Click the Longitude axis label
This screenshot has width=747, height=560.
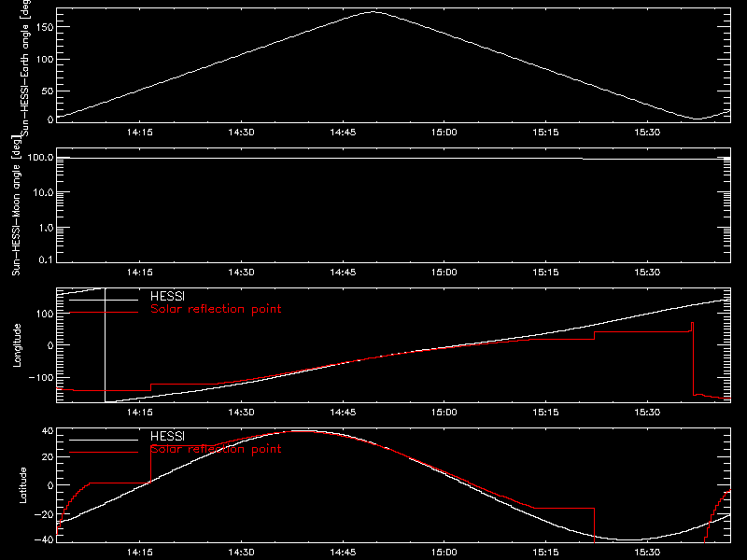coord(17,345)
